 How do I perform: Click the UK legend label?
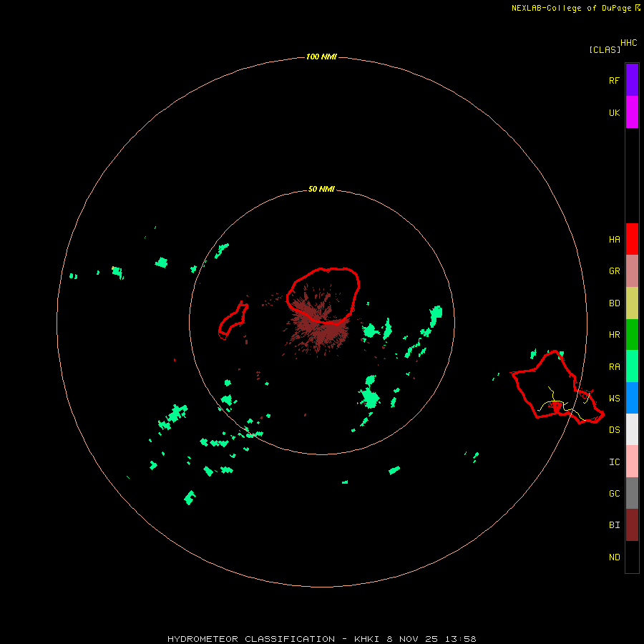(x=614, y=113)
